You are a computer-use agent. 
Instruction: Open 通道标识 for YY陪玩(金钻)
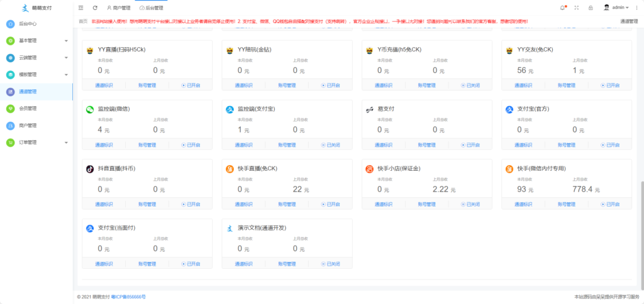pos(243,85)
